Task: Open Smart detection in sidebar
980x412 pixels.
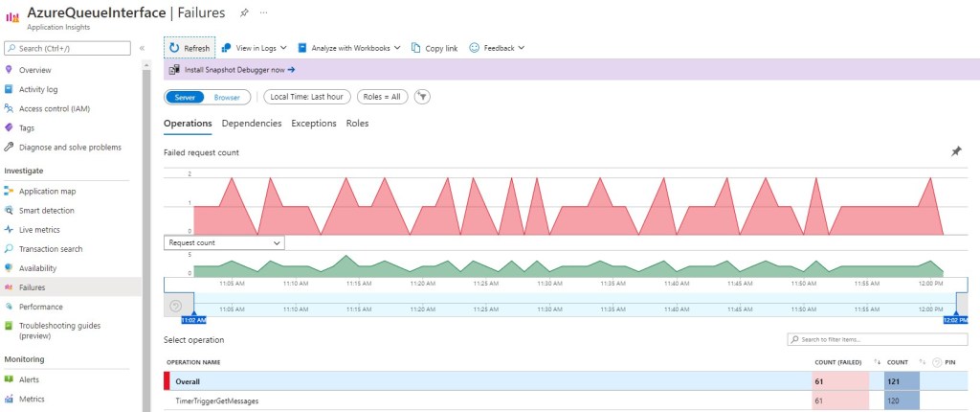Action: pos(46,211)
